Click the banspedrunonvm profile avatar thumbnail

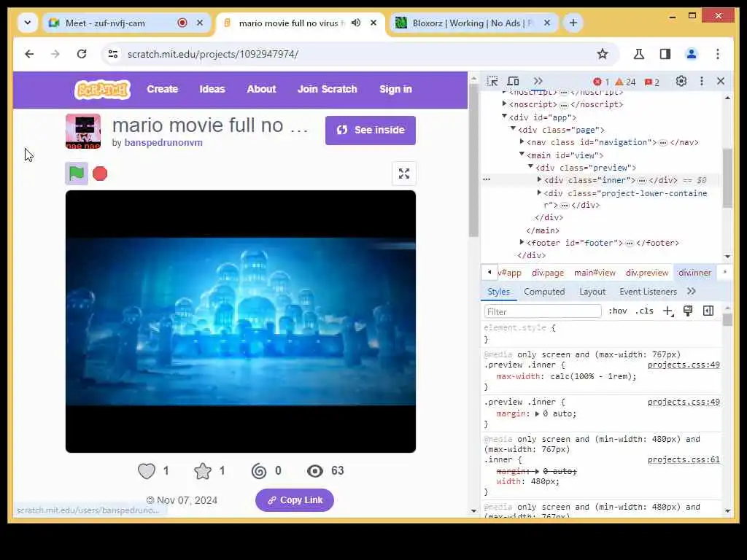pos(83,131)
